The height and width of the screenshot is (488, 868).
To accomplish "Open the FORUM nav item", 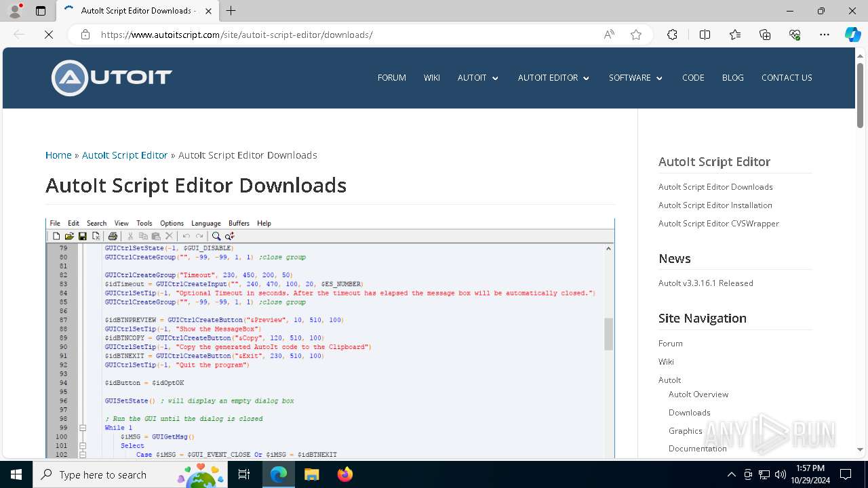I will (x=392, y=78).
